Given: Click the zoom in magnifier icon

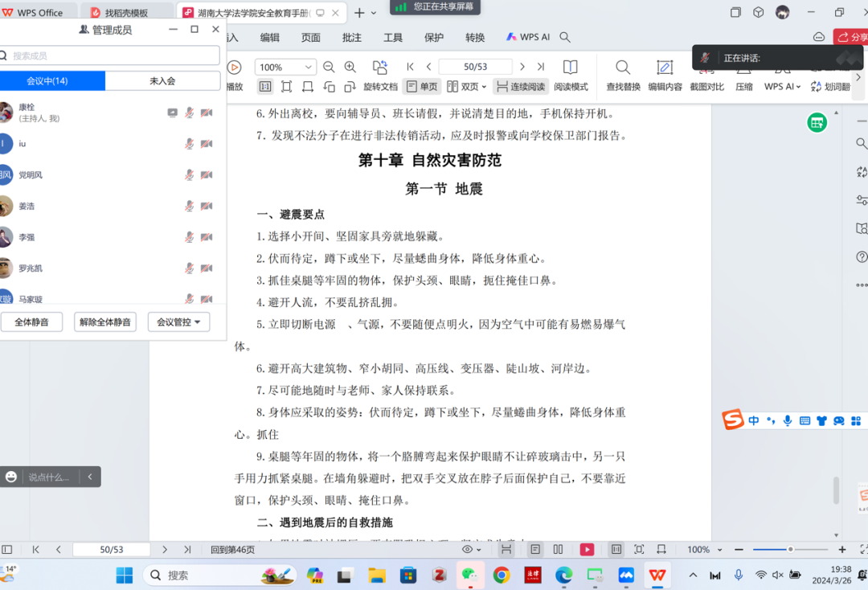Looking at the screenshot, I should point(350,67).
